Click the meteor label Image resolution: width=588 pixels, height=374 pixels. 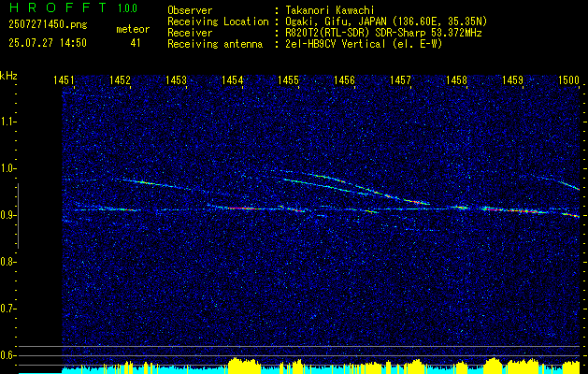point(133,29)
